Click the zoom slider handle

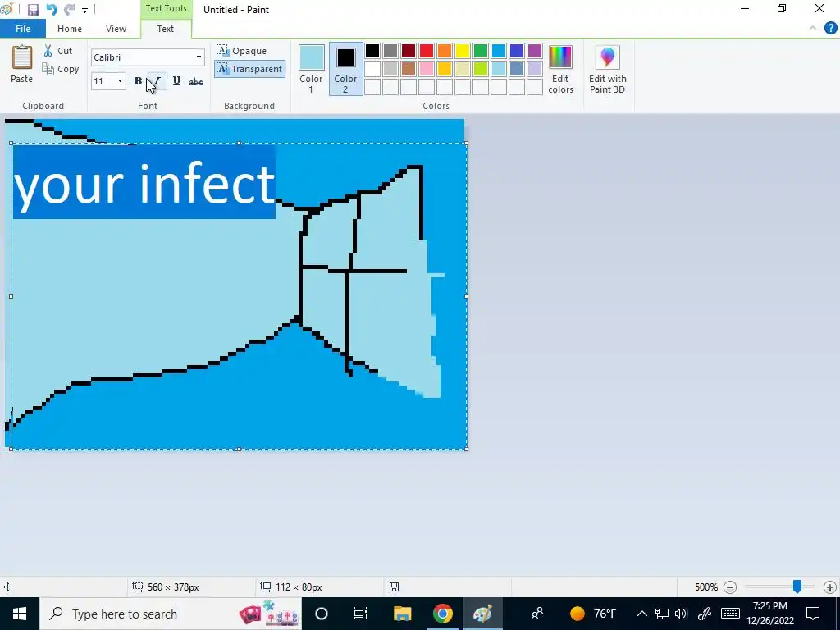coord(797,587)
